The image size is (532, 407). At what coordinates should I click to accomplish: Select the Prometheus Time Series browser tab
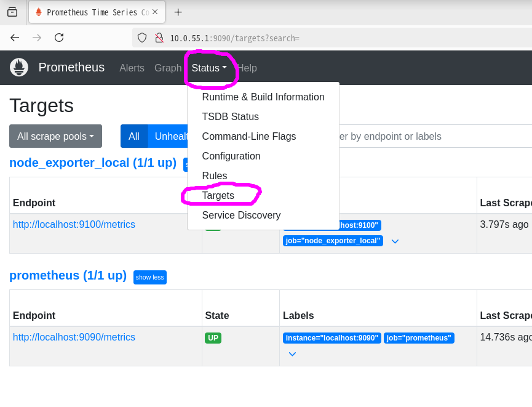pos(97,12)
